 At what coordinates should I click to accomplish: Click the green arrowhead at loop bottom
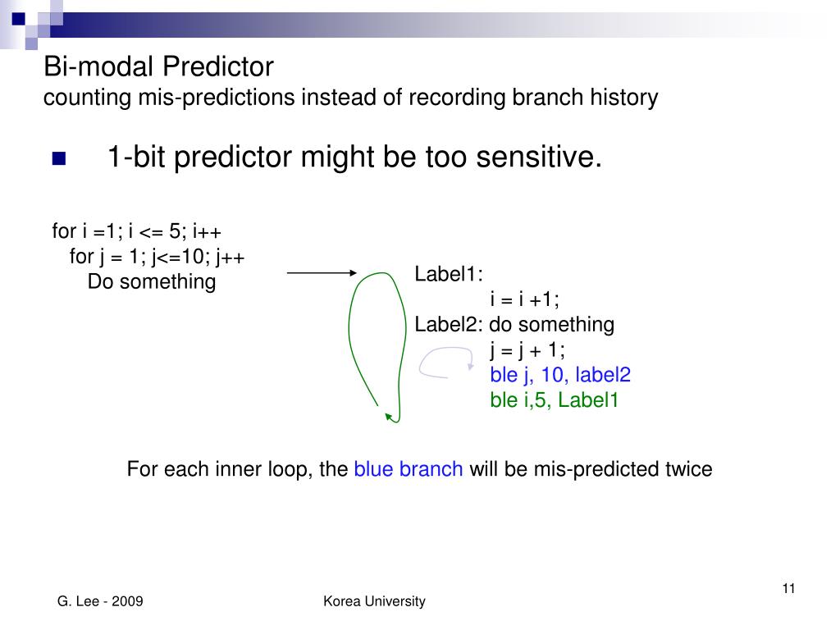pos(390,417)
